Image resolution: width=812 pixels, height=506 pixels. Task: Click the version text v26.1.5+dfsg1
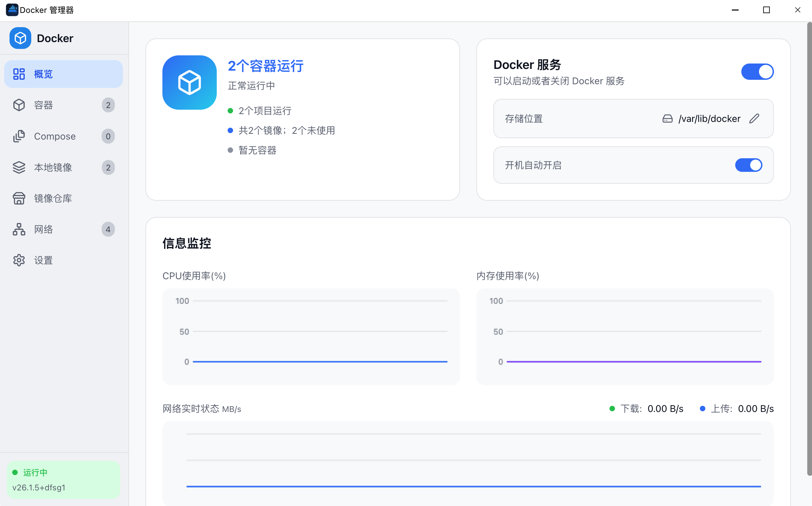39,488
